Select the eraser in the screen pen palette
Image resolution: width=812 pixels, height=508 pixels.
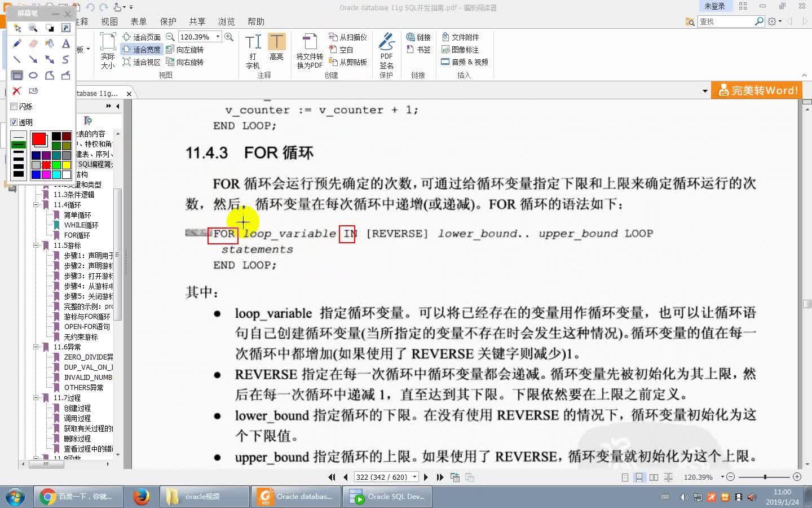pos(33,43)
